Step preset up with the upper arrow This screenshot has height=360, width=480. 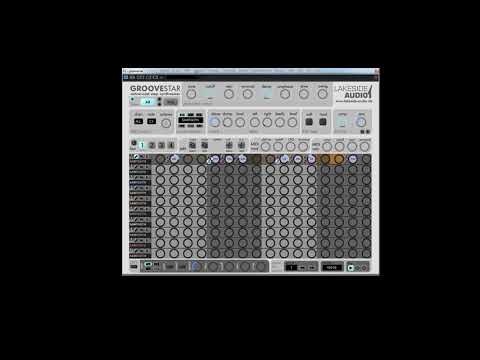tap(159, 100)
